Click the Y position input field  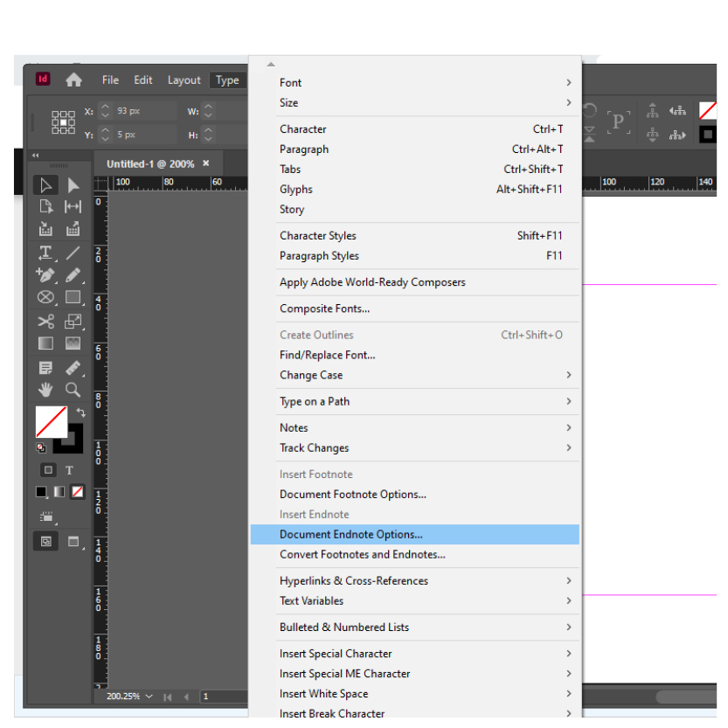click(x=145, y=135)
